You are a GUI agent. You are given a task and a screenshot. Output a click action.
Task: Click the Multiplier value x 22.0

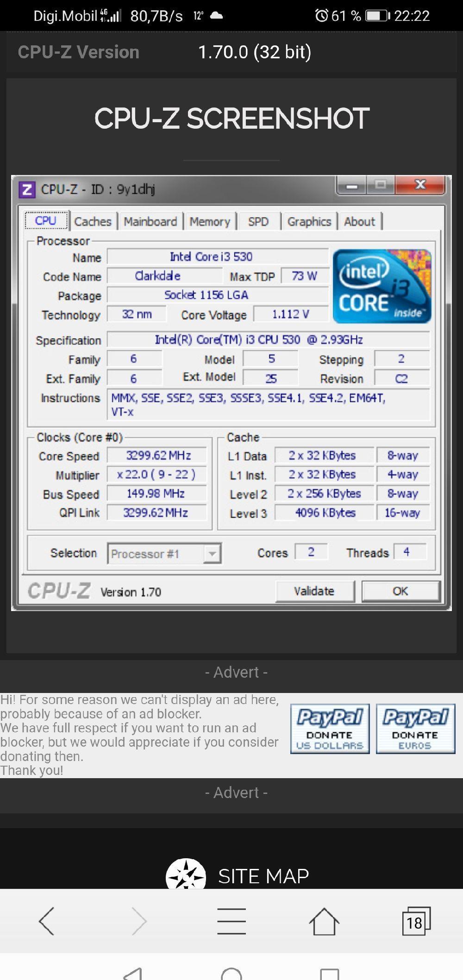point(156,474)
